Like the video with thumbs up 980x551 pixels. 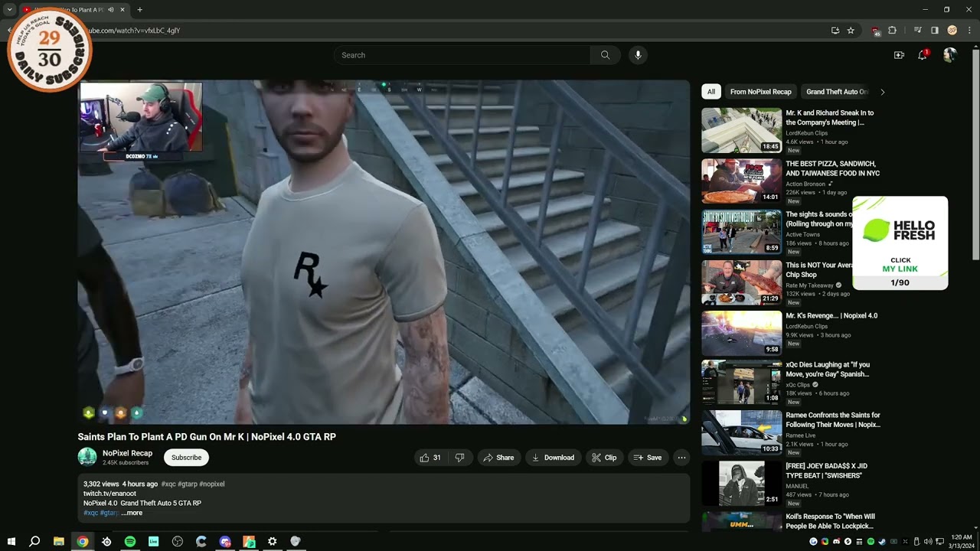430,458
